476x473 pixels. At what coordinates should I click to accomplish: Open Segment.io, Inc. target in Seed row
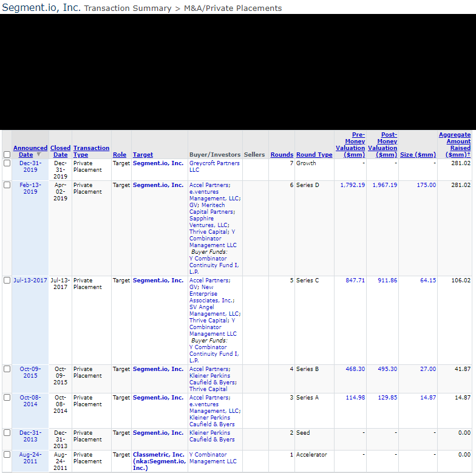tap(158, 432)
